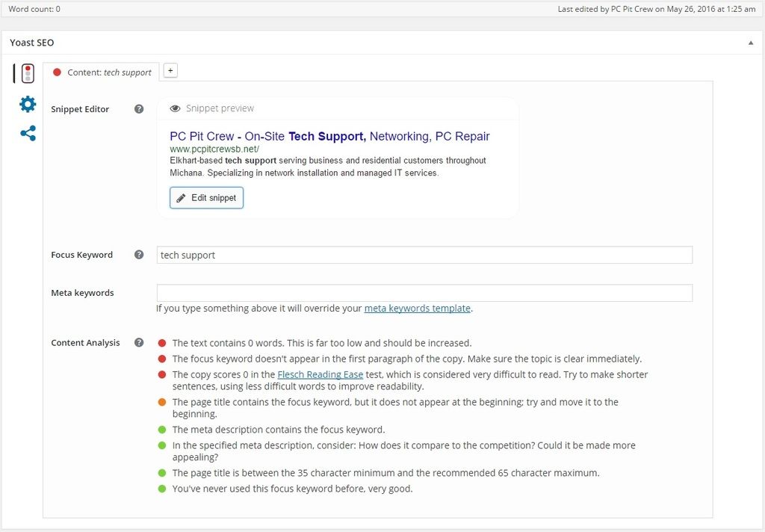Click text about 35 character minimum title
The image size is (765, 532).
pyautogui.click(x=386, y=473)
